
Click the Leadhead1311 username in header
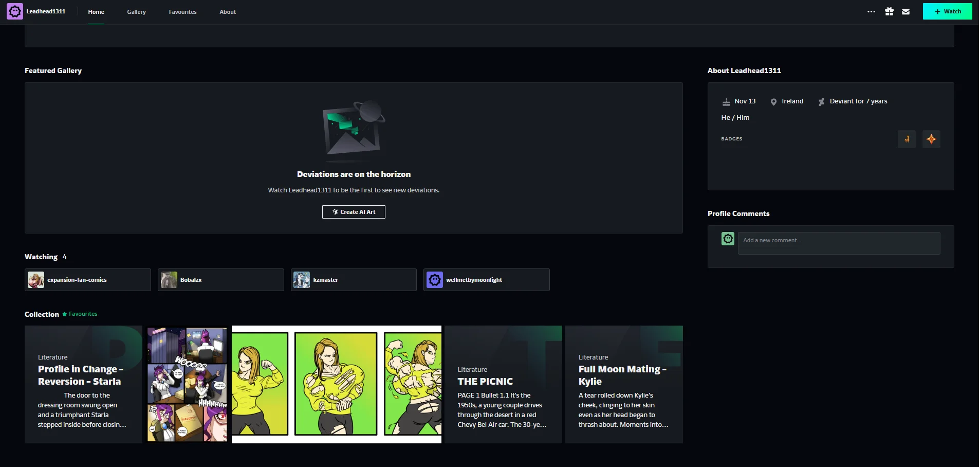46,11
